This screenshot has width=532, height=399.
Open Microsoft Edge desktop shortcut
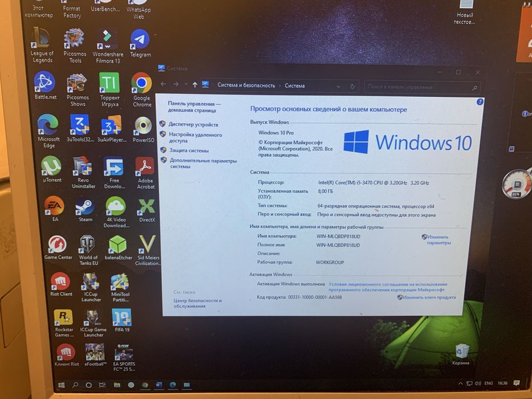click(x=48, y=131)
